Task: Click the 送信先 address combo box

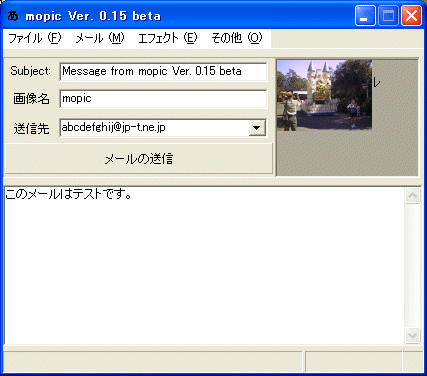Action: pos(163,128)
